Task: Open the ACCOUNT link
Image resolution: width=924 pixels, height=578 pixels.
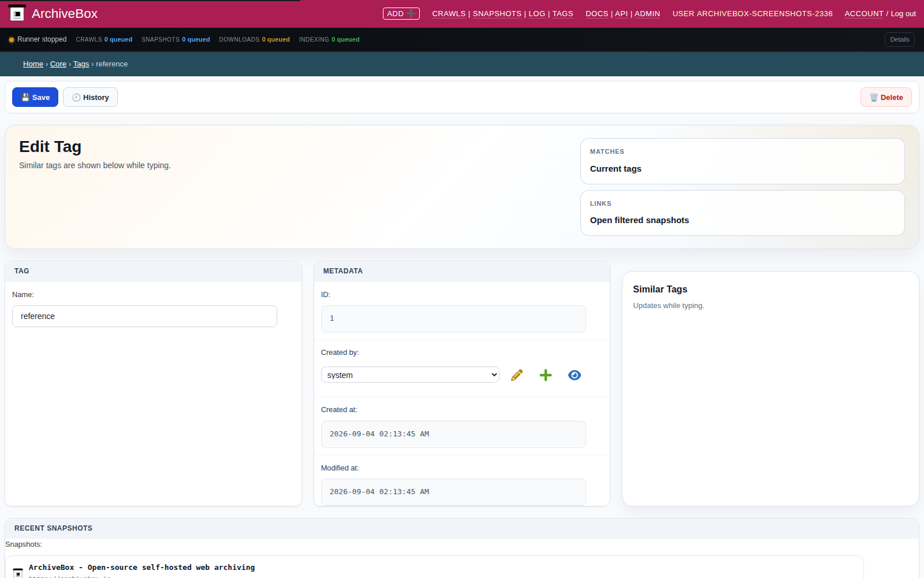Action: click(864, 14)
